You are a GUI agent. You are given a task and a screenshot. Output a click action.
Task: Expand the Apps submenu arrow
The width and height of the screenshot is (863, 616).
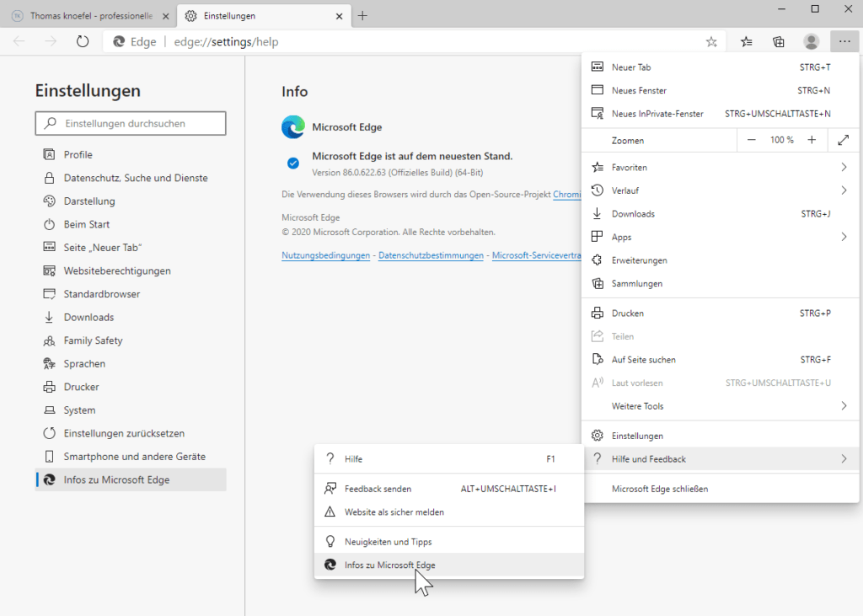844,237
